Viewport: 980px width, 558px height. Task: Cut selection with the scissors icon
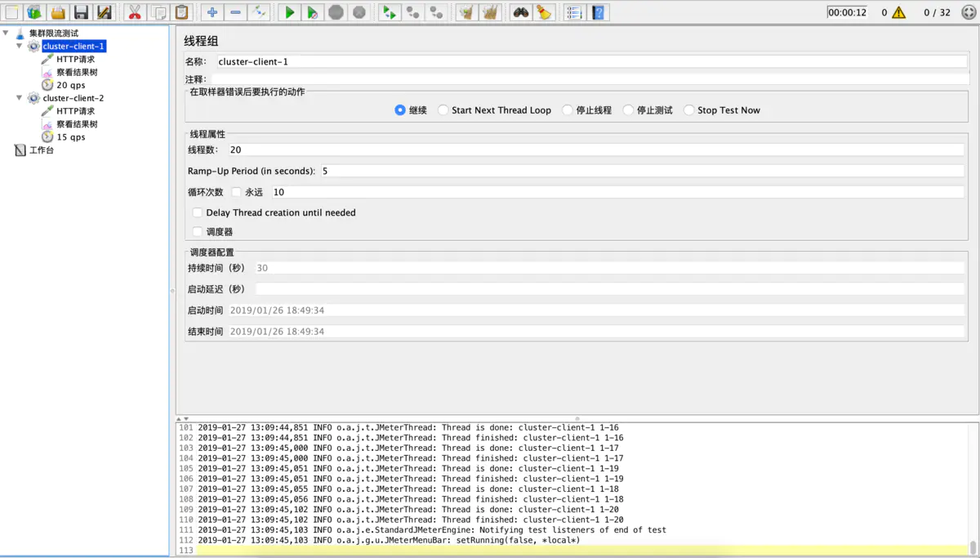tap(135, 12)
